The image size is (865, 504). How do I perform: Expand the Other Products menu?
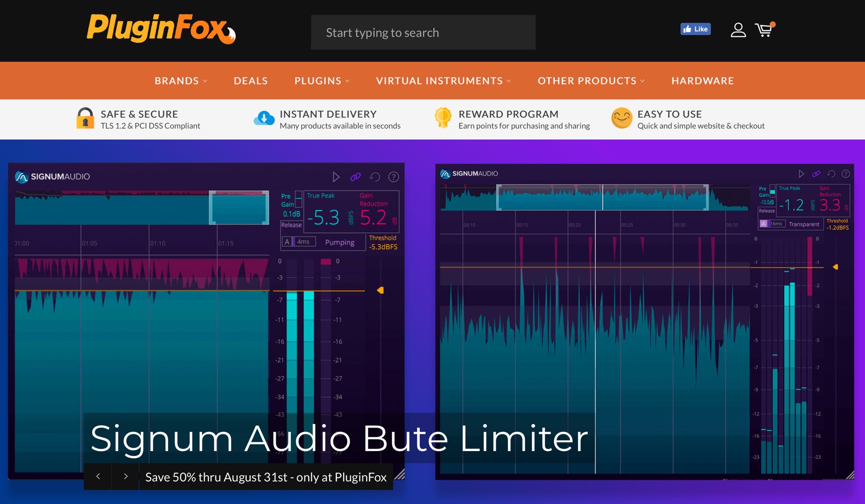(591, 81)
